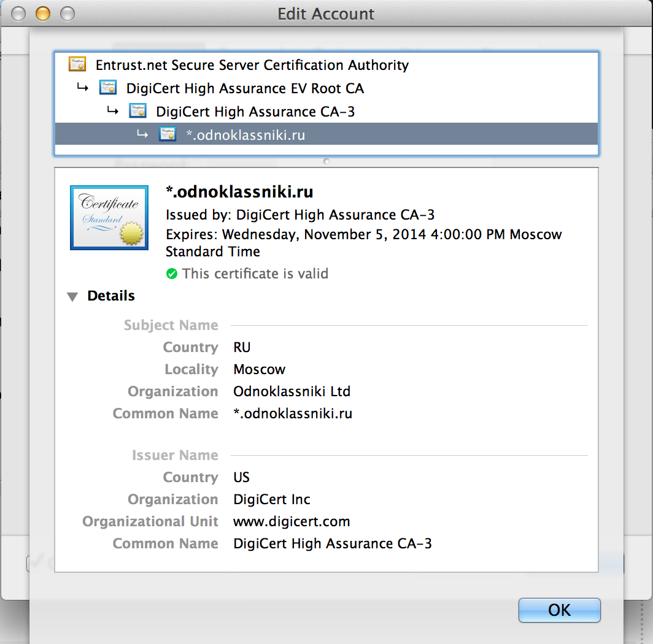Click the DigiCert High Assurance EV Root CA icon
653x644 pixels.
[108, 88]
